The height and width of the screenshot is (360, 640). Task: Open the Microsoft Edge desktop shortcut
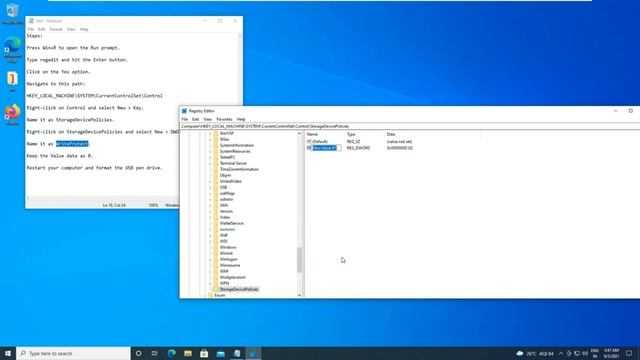point(12,49)
